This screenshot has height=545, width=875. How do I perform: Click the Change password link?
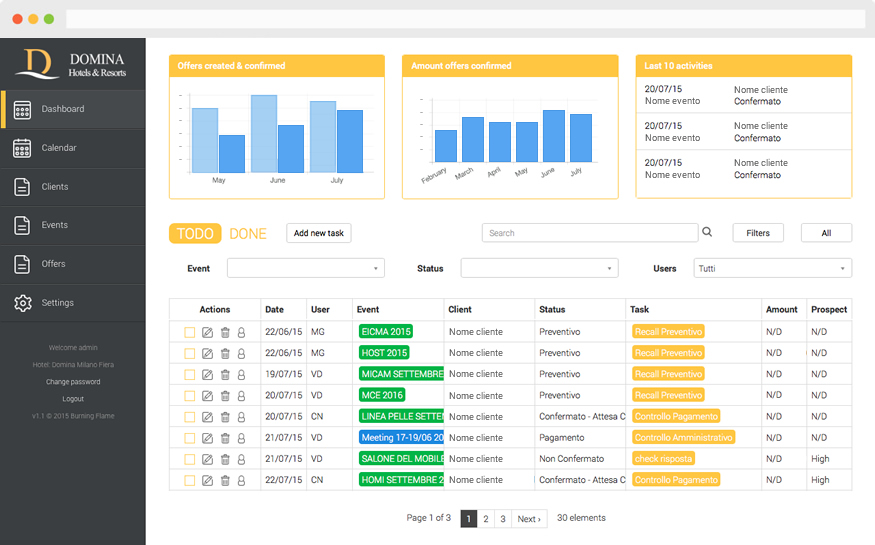point(73,382)
